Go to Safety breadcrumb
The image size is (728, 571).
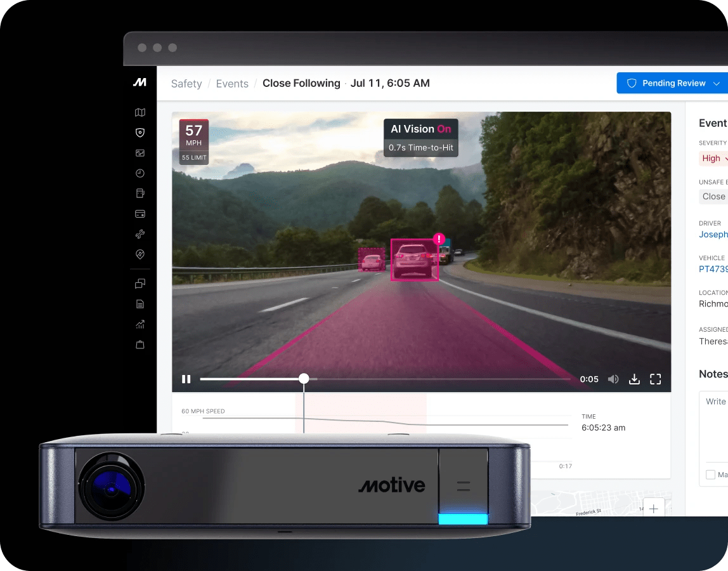point(186,84)
